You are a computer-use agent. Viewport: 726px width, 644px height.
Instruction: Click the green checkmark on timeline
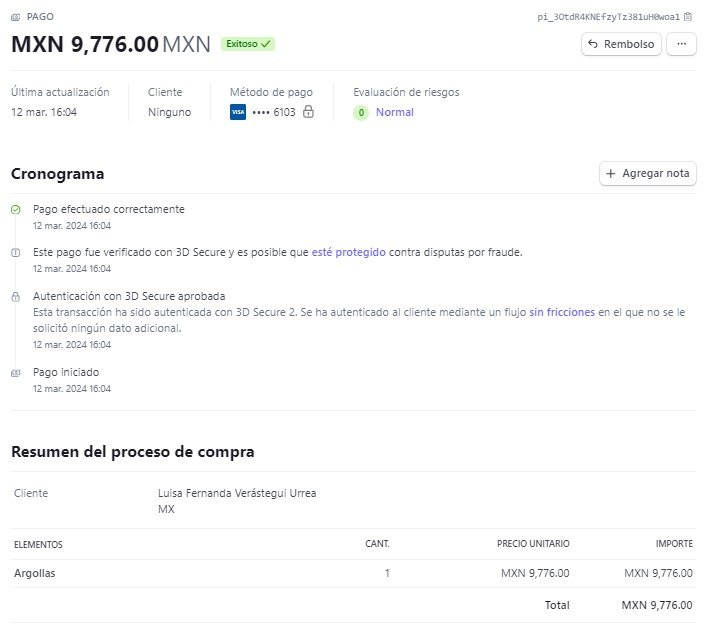click(16, 210)
